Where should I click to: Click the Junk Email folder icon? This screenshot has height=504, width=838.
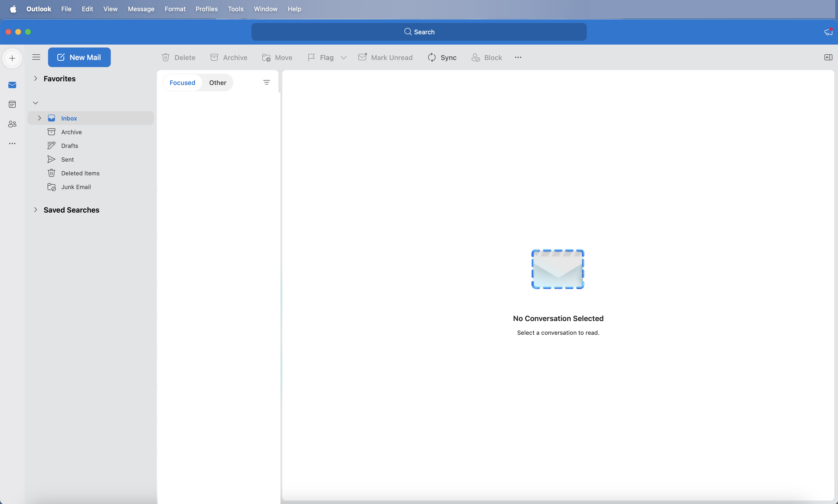click(51, 187)
